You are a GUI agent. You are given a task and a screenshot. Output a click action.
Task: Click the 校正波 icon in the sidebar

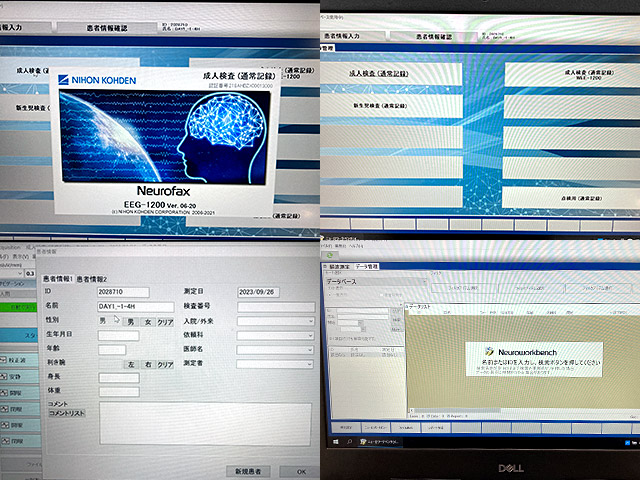point(4,360)
